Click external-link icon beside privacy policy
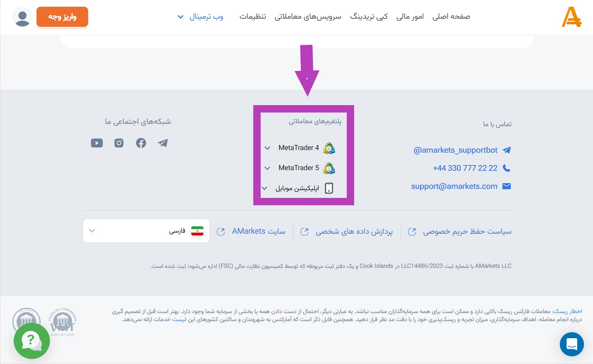 412,232
